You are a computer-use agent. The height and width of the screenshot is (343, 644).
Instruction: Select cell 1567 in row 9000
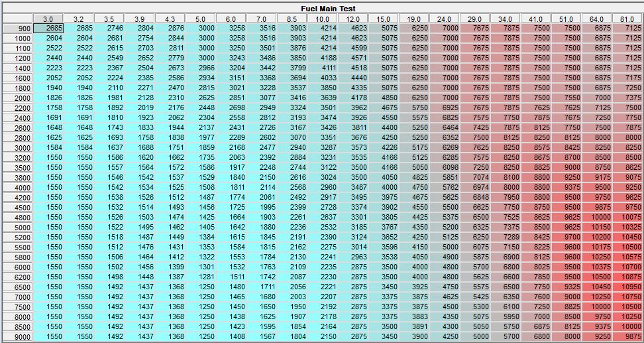(x=261, y=336)
